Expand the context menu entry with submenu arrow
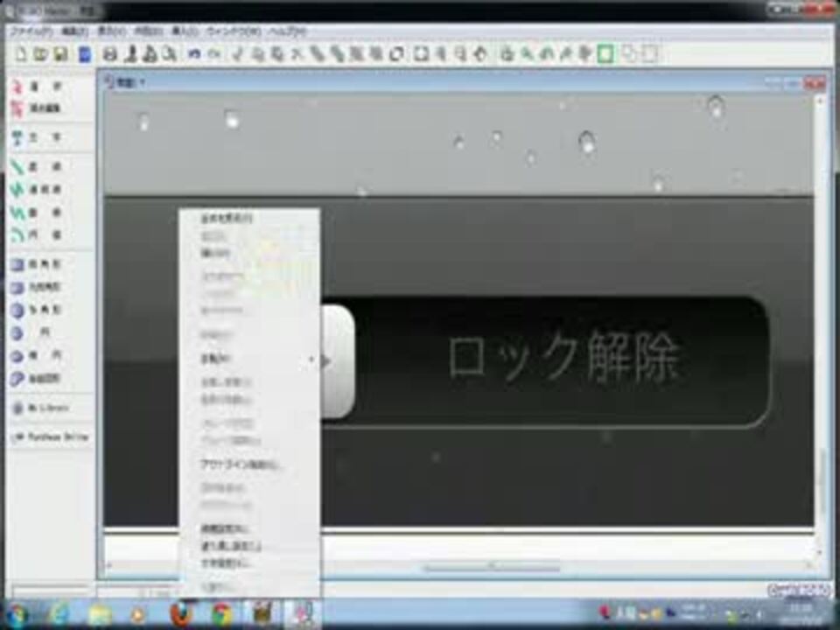The width and height of the screenshot is (840, 630). point(250,360)
